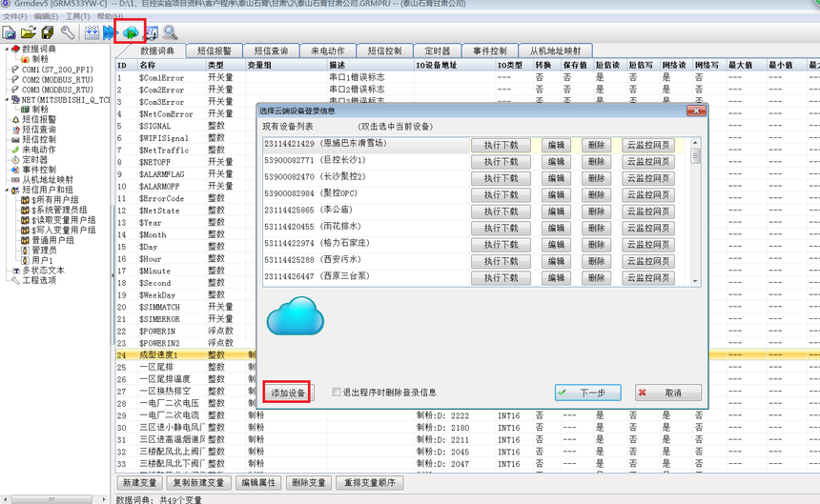Open 从机地址映射 in the left tree
Image resolution: width=820 pixels, height=504 pixels.
coord(48,180)
